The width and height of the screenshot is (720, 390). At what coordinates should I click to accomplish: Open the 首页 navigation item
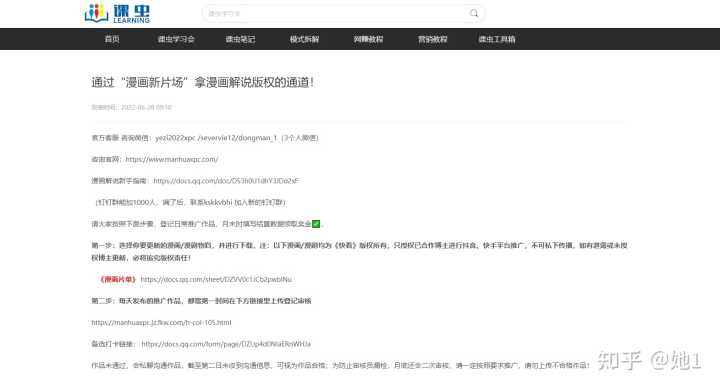click(x=112, y=39)
